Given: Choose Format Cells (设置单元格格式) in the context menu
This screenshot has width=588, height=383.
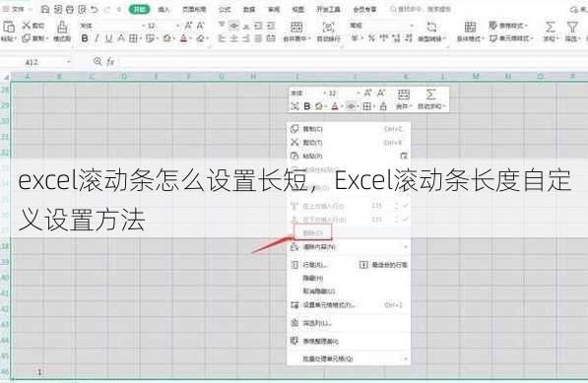Looking at the screenshot, I should (x=349, y=305).
